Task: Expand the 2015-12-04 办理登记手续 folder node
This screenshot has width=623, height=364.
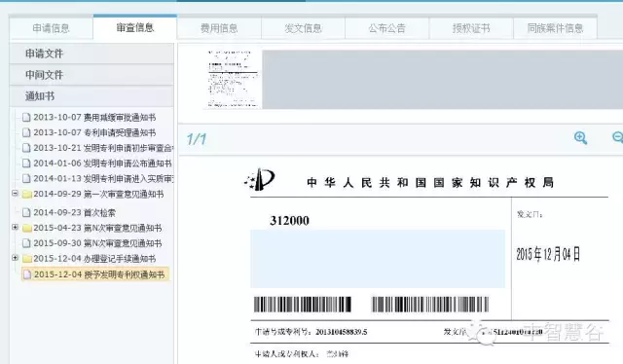Action: coord(16,258)
